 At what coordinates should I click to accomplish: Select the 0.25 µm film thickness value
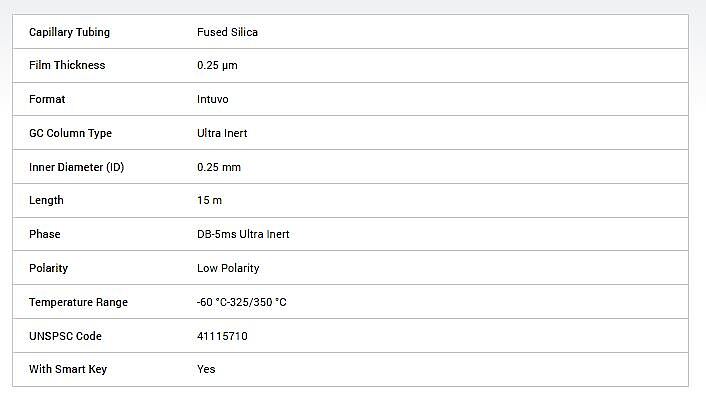click(x=217, y=66)
